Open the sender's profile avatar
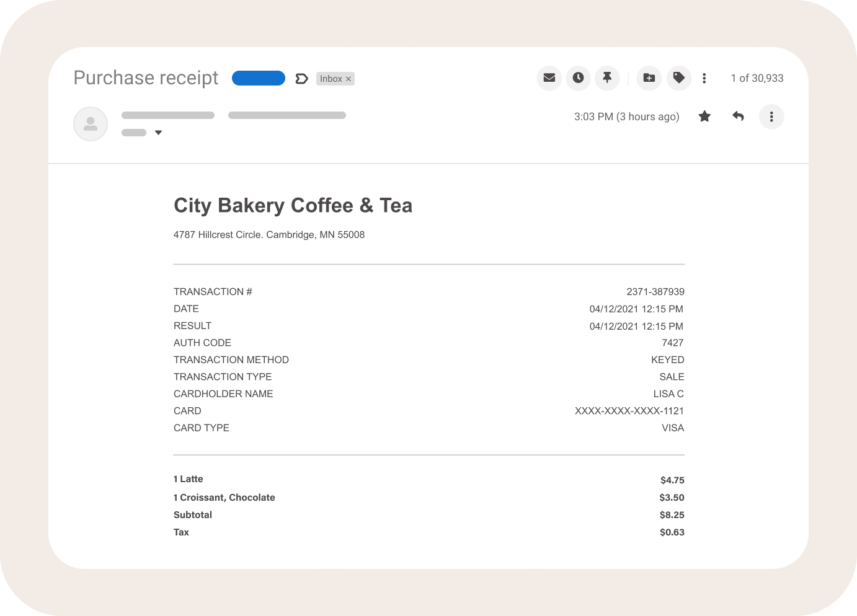Viewport: 857px width, 616px height. tap(91, 124)
